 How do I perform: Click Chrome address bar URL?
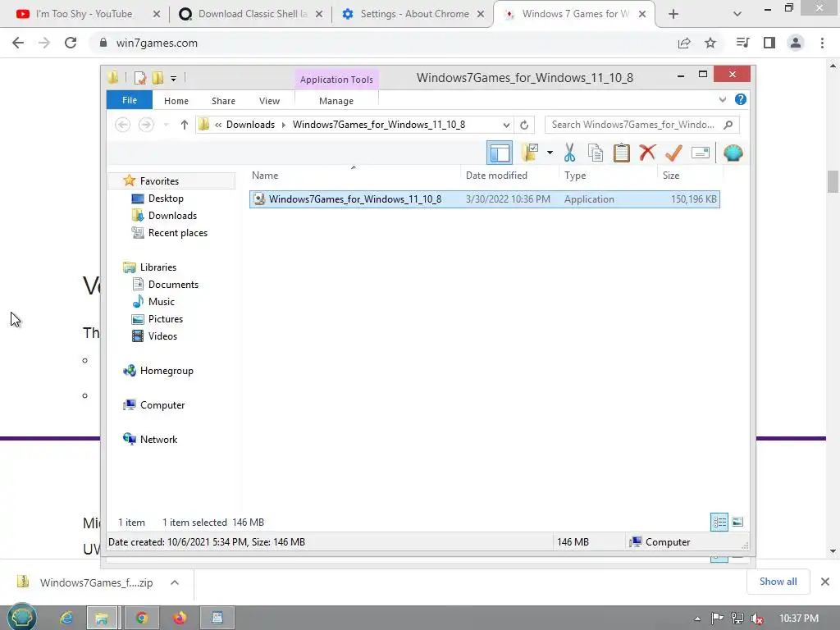tap(157, 43)
